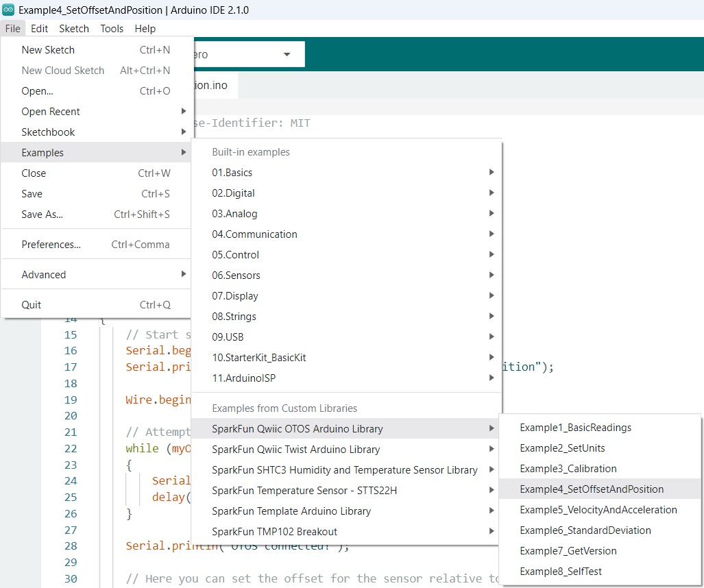The width and height of the screenshot is (704, 588).
Task: Select New Sketch from File menu
Action: [x=48, y=50]
